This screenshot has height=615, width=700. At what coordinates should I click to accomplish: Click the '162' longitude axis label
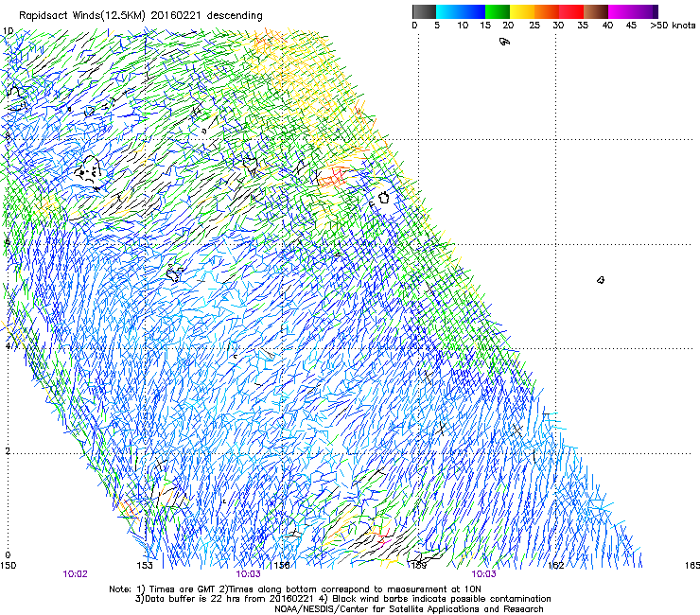555,566
